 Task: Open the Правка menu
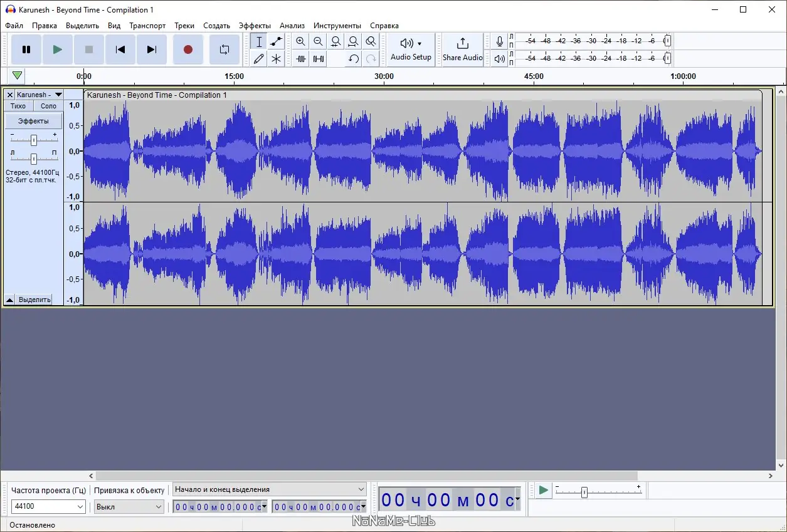pos(45,26)
